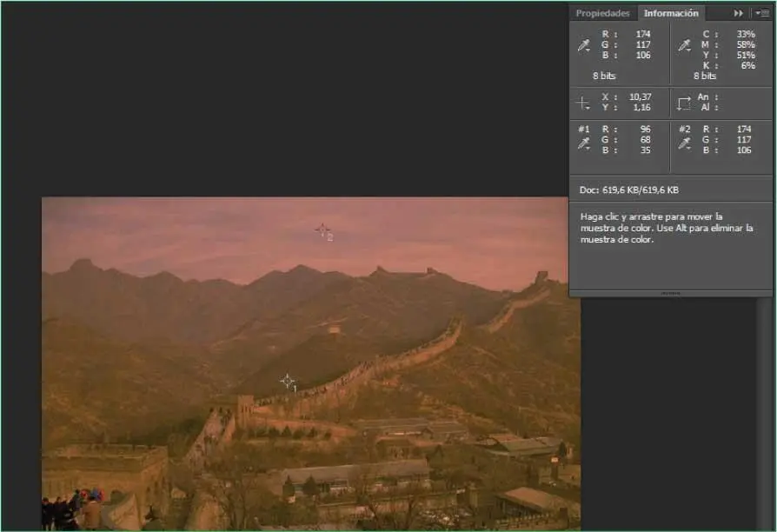Open color sampler #1 eyedropper options
The width and height of the screenshot is (777, 532).
584,143
